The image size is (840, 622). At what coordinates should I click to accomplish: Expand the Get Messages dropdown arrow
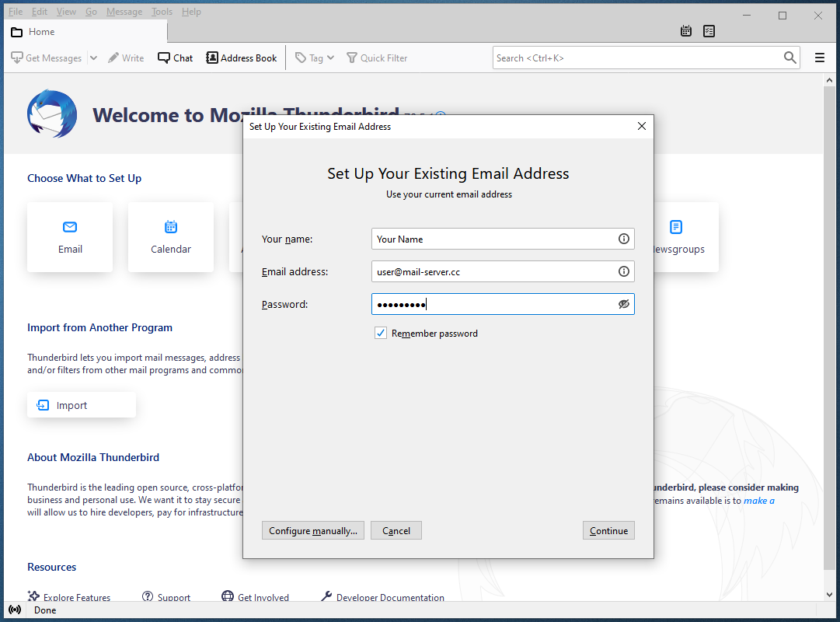[x=93, y=58]
